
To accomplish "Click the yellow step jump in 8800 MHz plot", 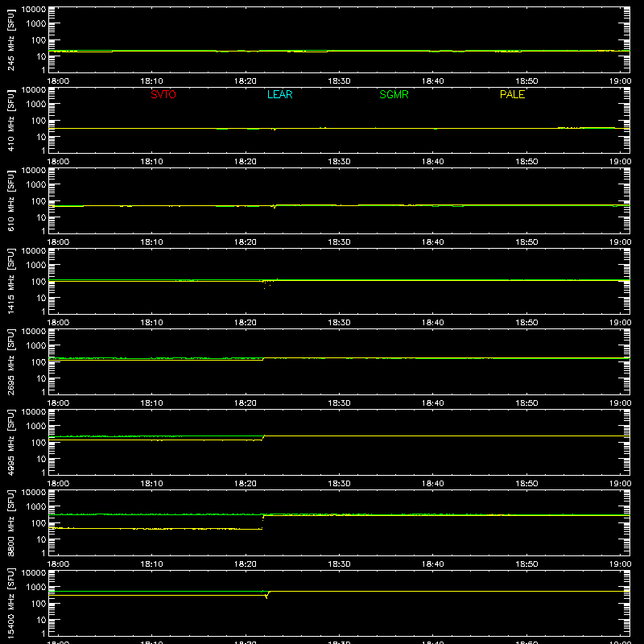I will click(263, 521).
